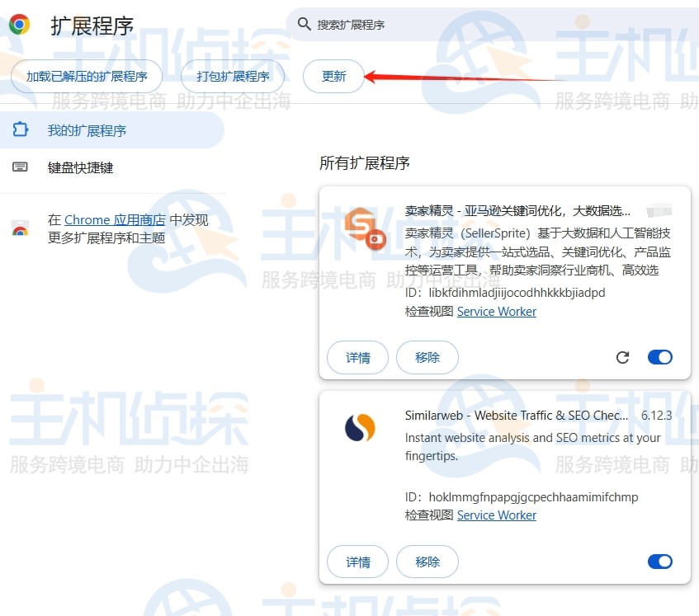Click the Chrome Web Store rainbow icon
This screenshot has width=699, height=616.
[x=20, y=229]
